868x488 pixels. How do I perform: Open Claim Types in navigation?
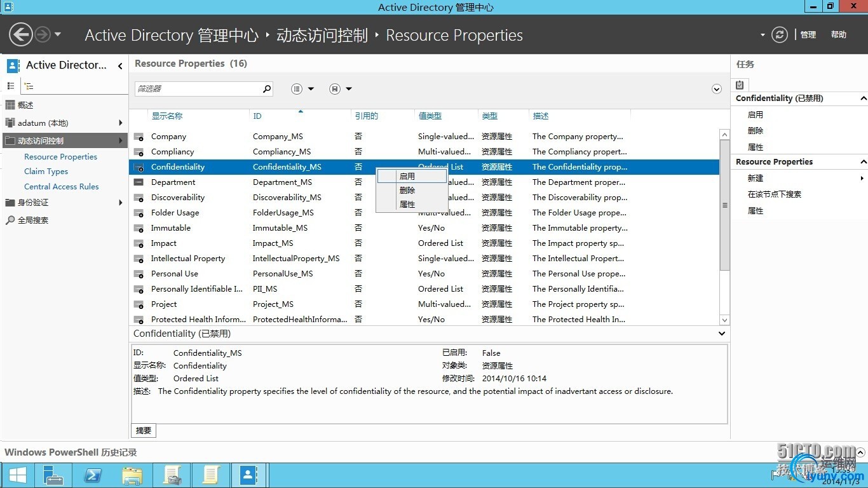(x=46, y=172)
